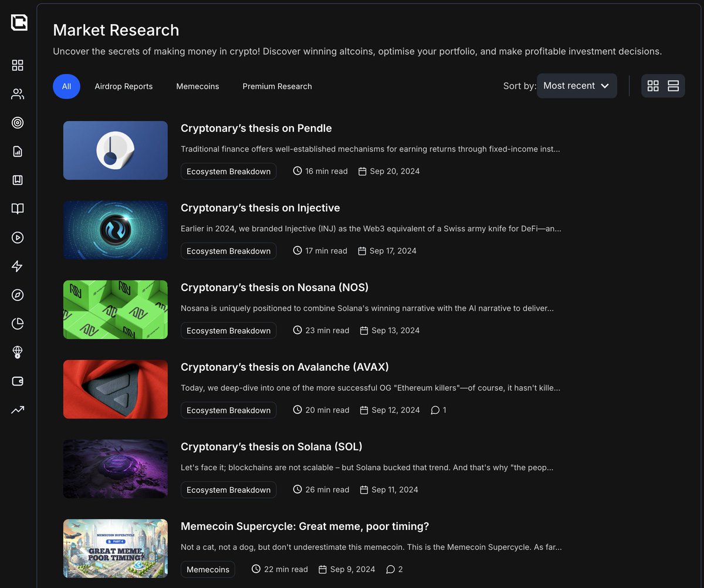Viewport: 704px width, 588px height.
Task: Click the calendar icon beside Sep 20, 2024
Action: [363, 171]
